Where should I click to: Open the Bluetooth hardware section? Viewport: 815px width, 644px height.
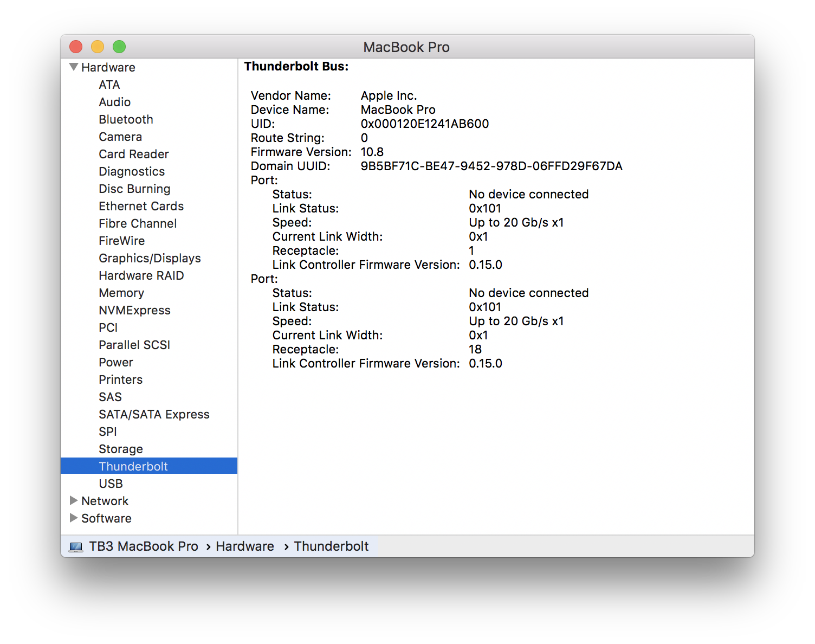point(126,119)
